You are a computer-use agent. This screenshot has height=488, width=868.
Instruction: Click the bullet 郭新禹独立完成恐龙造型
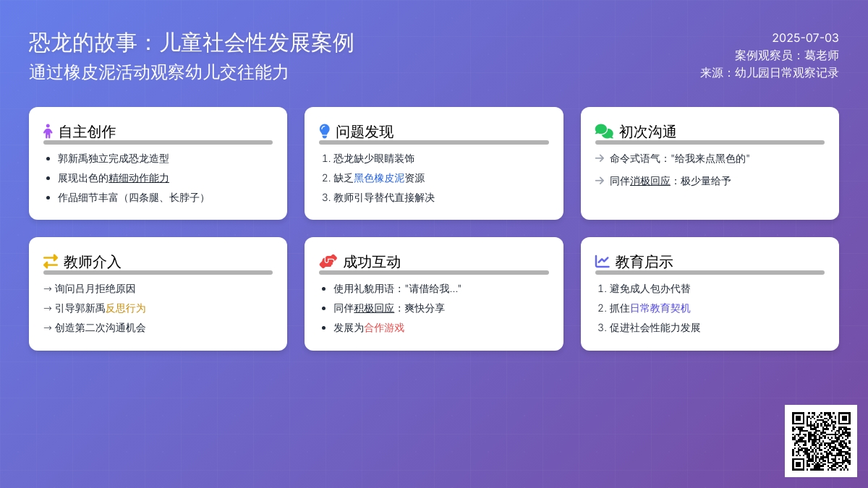point(114,158)
